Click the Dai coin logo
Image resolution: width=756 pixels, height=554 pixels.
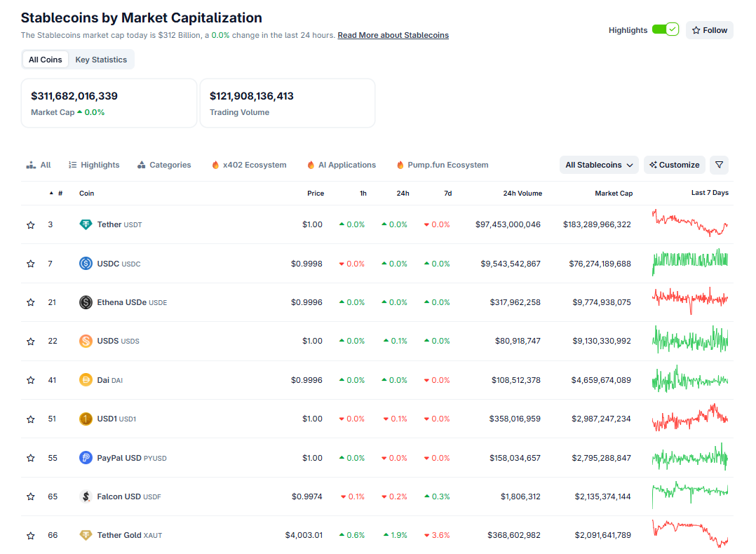point(86,380)
